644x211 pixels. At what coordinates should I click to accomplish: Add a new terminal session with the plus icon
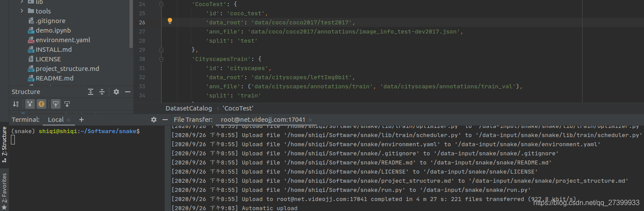click(81, 120)
